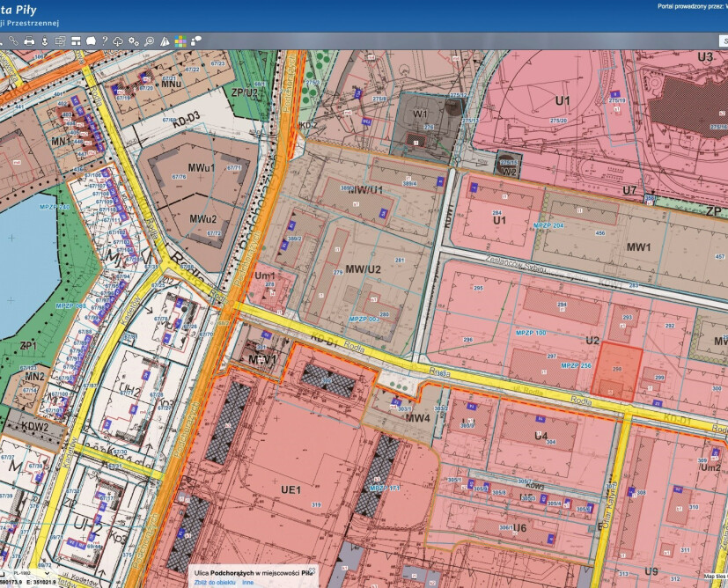Viewport: 728px width, 588px height.
Task: Click the cloud download icon
Action: pos(118,40)
